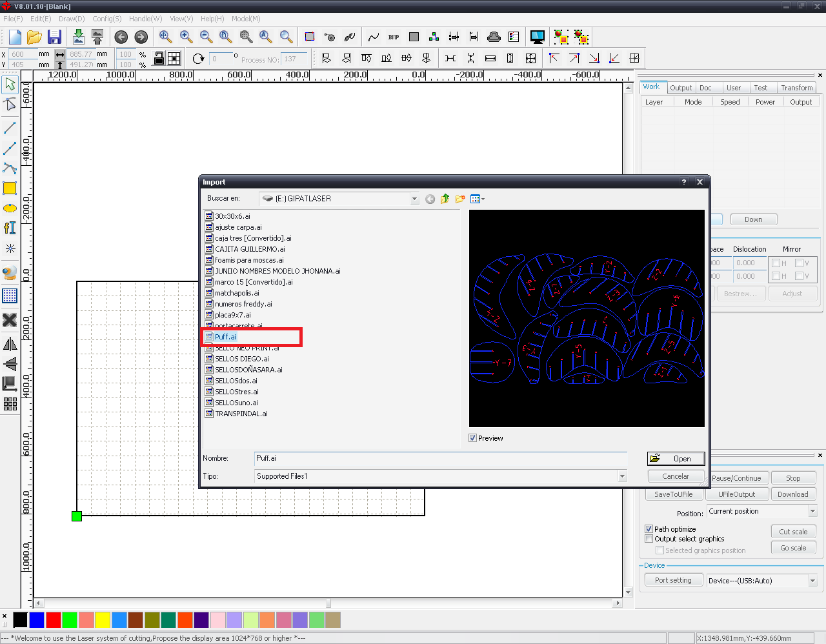826x644 pixels.
Task: Toggle the lower V mirror checkbox
Action: (x=799, y=276)
